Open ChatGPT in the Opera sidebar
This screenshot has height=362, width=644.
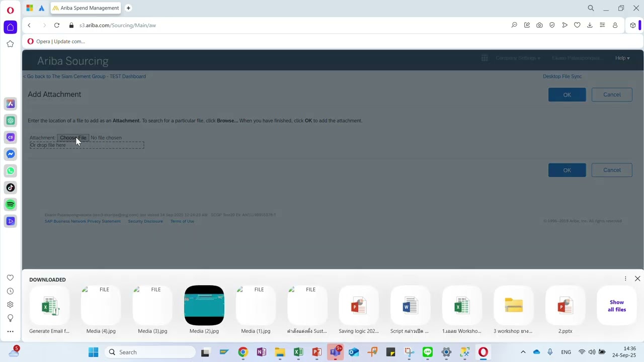coord(11,121)
